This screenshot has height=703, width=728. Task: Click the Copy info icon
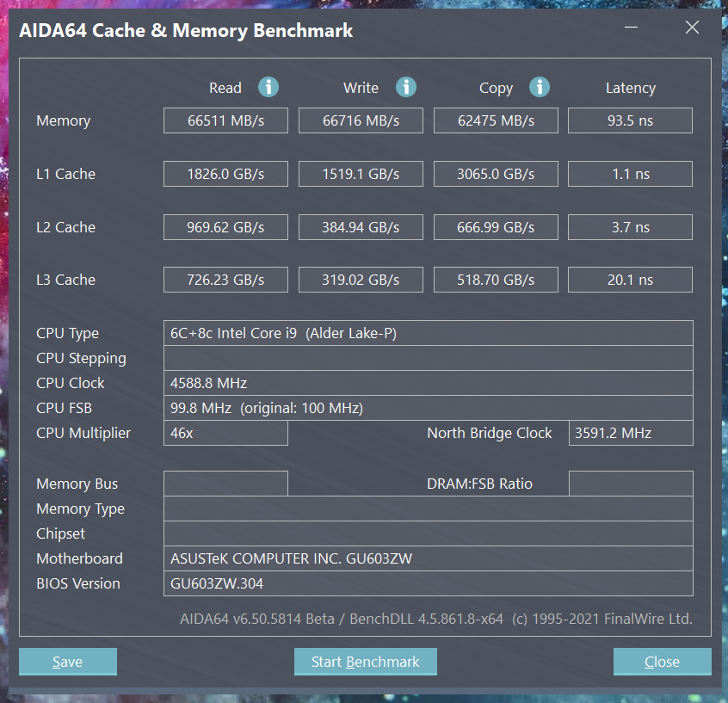click(x=540, y=87)
